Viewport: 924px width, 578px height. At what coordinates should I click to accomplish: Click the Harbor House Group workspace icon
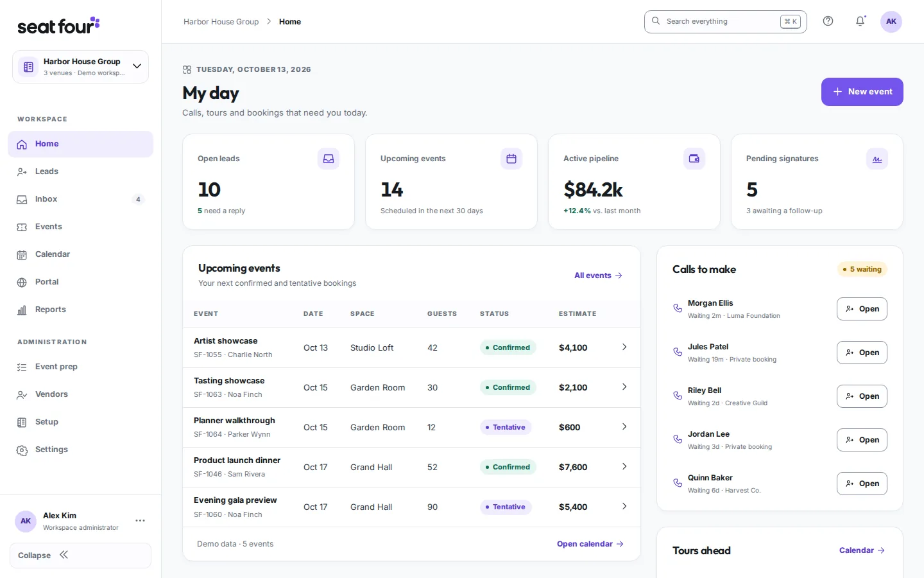28,67
